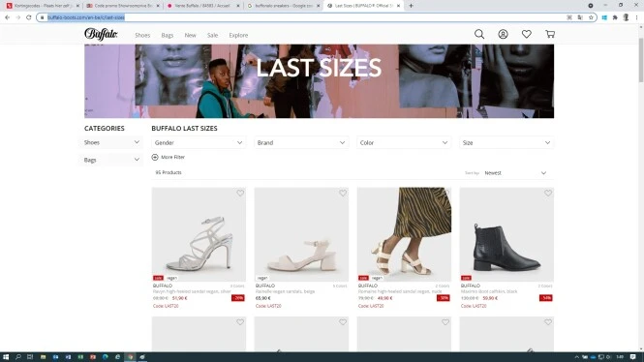The width and height of the screenshot is (644, 362).
Task: Expand the Shoes category in sidebar
Action: tap(111, 142)
